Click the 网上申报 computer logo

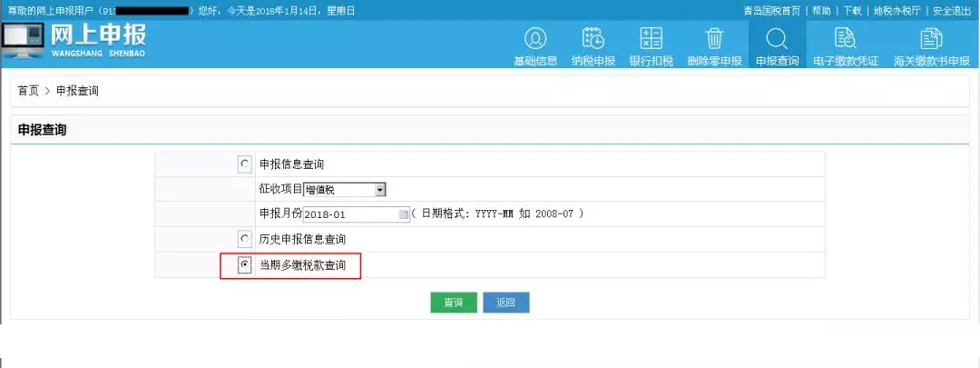click(23, 40)
